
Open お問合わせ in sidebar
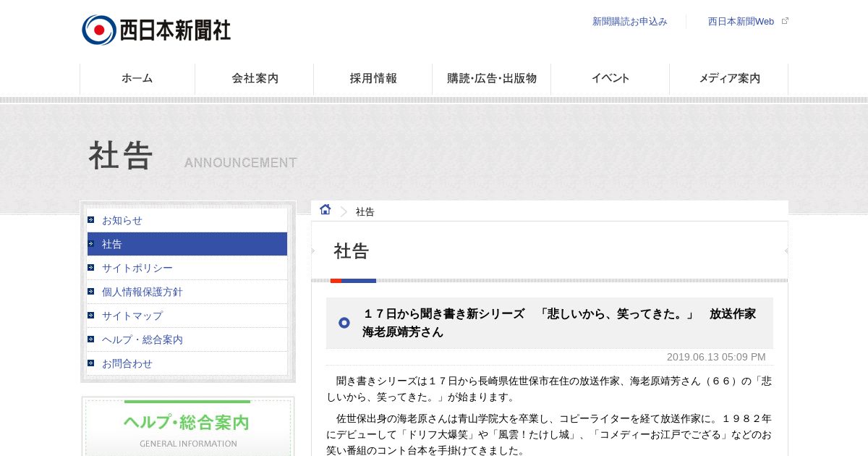click(x=187, y=363)
